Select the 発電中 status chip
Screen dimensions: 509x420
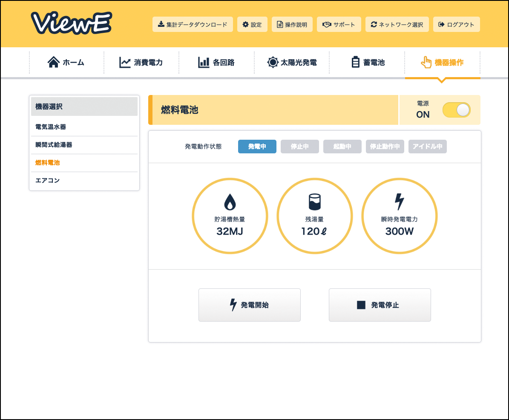pyautogui.click(x=257, y=147)
